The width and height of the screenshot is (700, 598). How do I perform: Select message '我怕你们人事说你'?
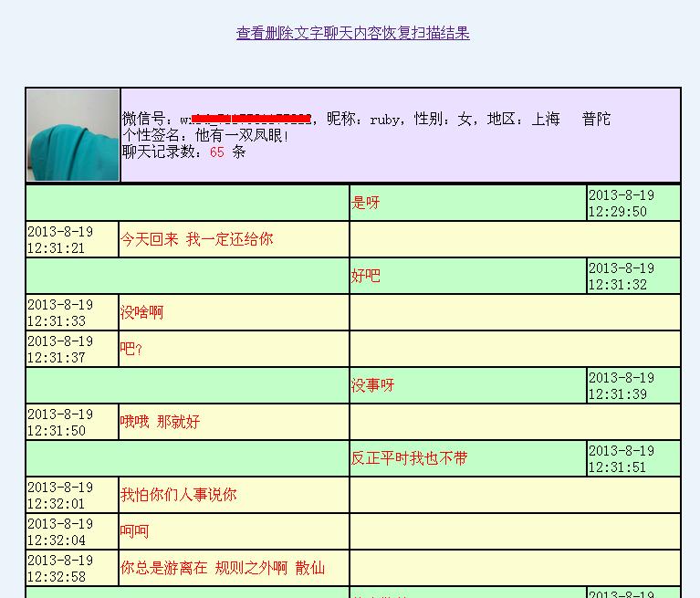(x=178, y=495)
